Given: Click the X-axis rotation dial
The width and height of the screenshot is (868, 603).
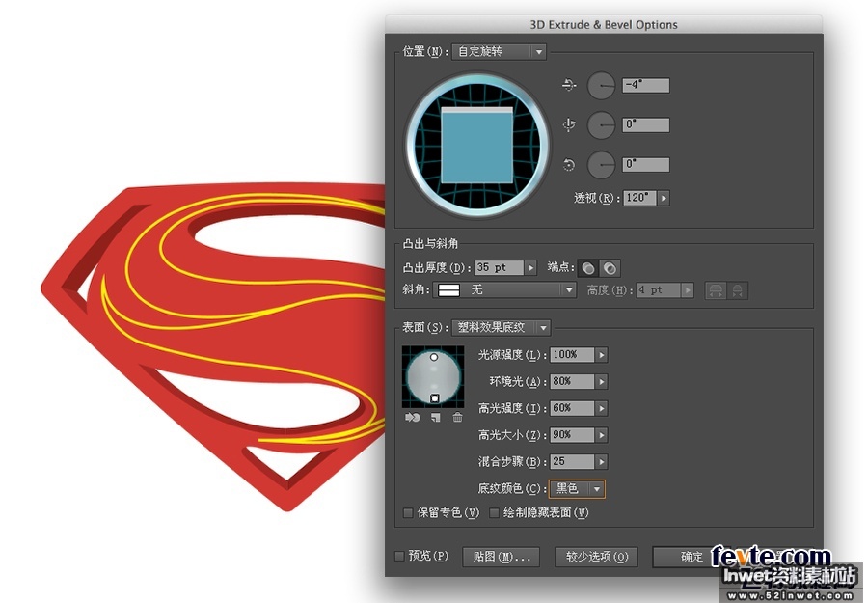Looking at the screenshot, I should [601, 86].
